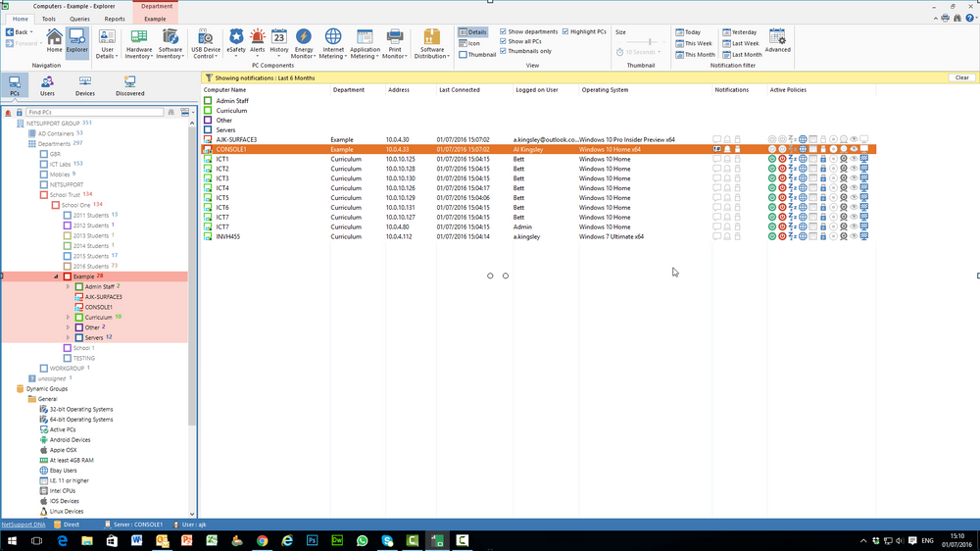
Task: Open Photoshop from the taskbar
Action: [x=312, y=540]
